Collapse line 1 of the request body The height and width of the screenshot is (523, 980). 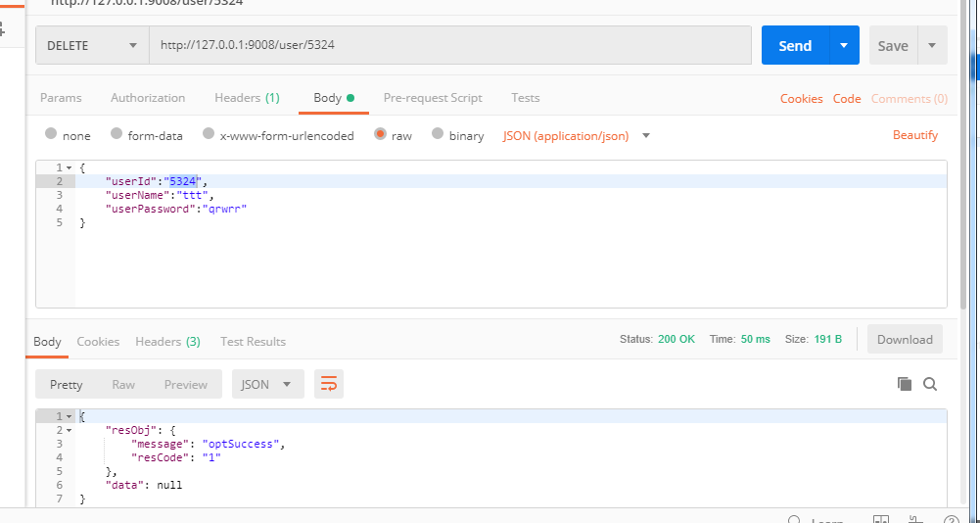tap(69, 167)
